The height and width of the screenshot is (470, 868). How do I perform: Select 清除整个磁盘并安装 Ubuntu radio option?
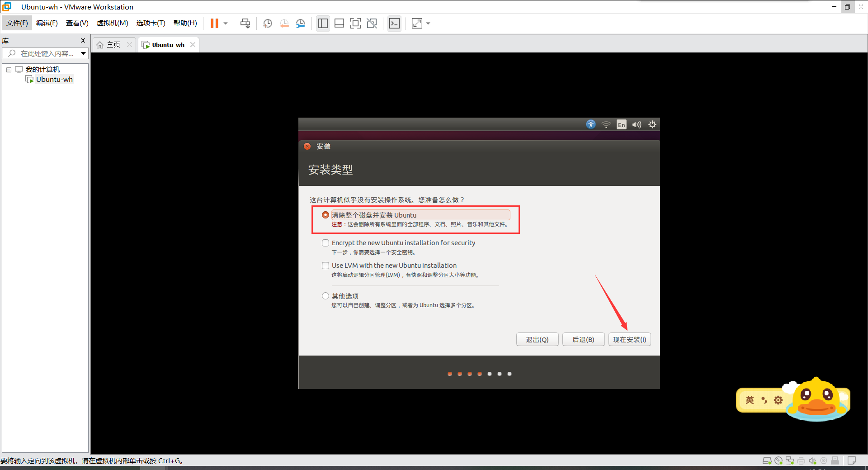[x=325, y=215]
